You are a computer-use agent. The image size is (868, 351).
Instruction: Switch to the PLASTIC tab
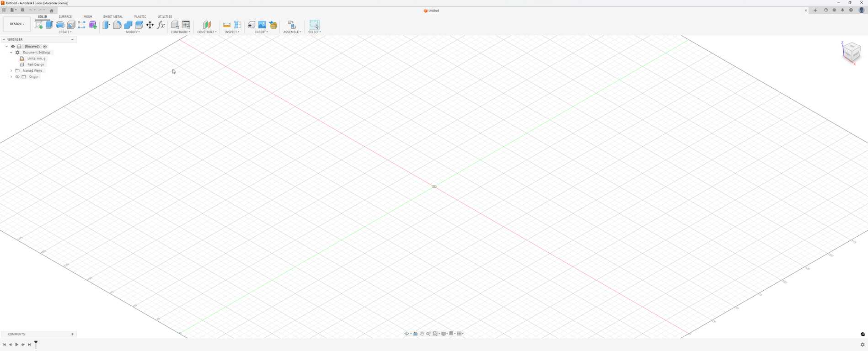click(x=140, y=16)
